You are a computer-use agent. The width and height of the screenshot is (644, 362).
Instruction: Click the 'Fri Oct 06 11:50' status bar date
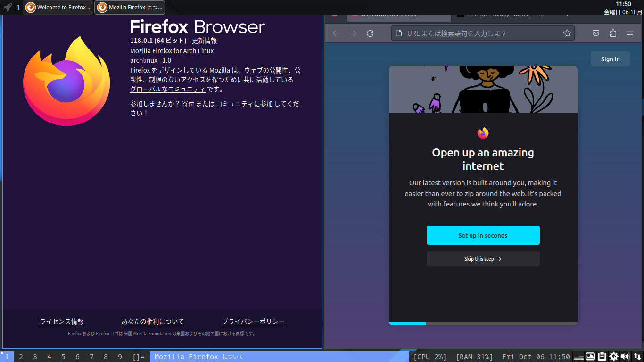coord(536,357)
